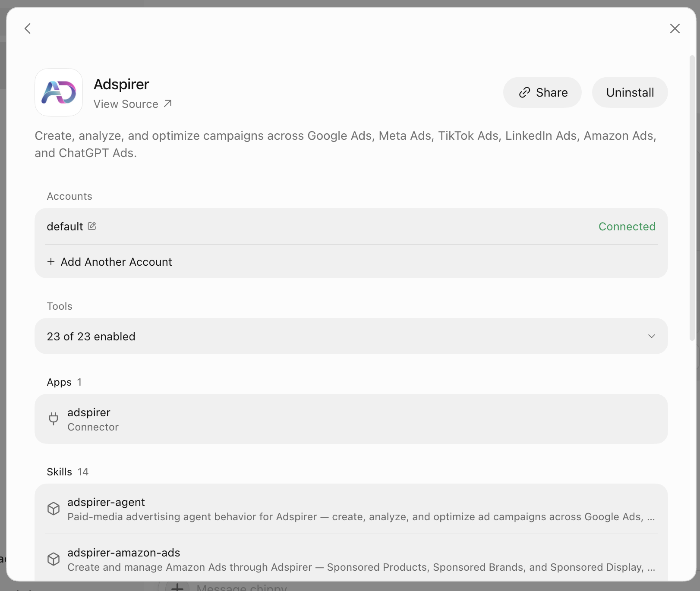Open the adspirer-amazon-ads skill
Viewport: 700px width, 591px height.
[351, 559]
